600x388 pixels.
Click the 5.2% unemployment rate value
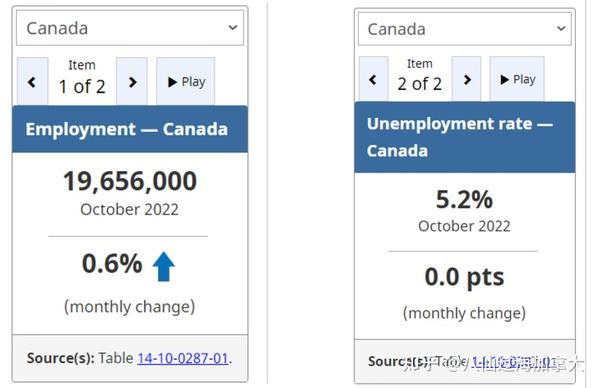464,199
